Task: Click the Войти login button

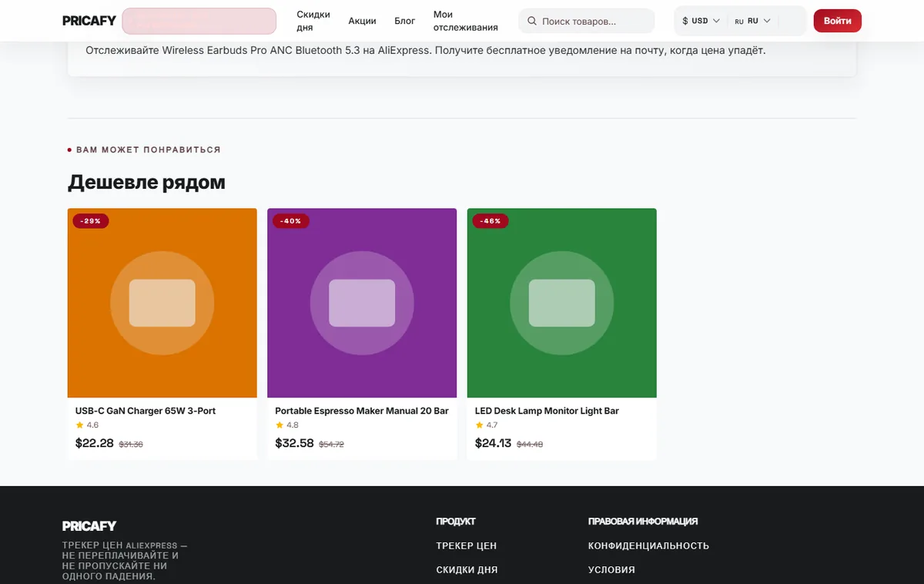Action: click(x=837, y=21)
